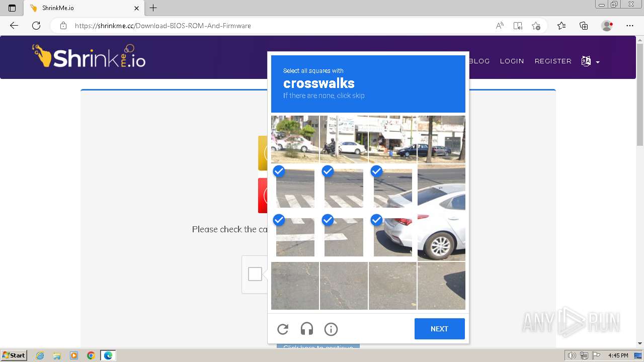The width and height of the screenshot is (644, 362).
Task: Deselect tile showing car's red taillight
Action: pyautogui.click(x=392, y=236)
